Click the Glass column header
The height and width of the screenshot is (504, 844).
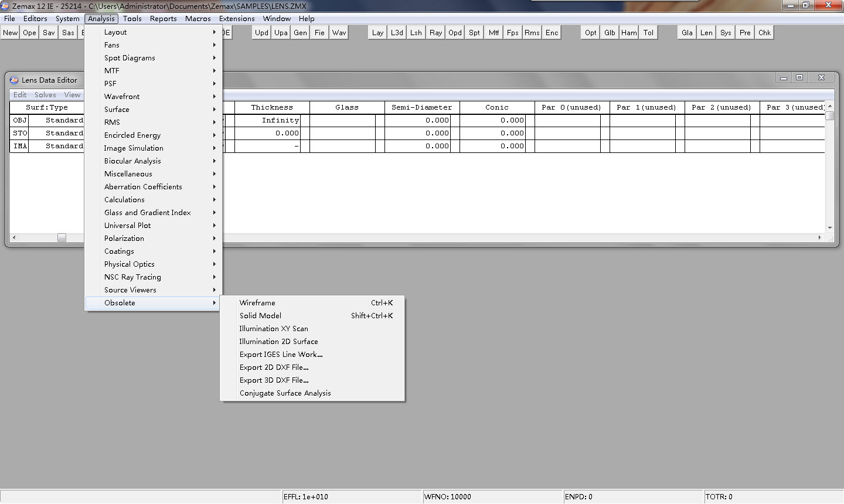347,107
